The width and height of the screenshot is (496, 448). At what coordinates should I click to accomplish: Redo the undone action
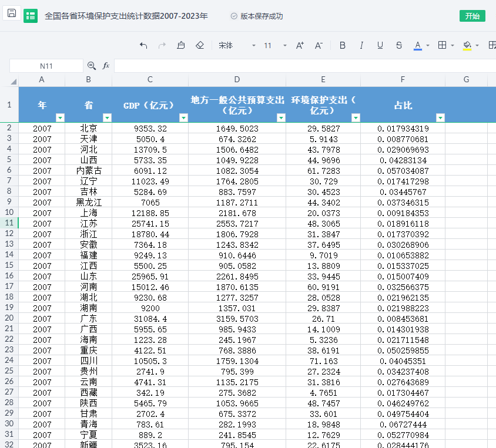pyautogui.click(x=162, y=45)
